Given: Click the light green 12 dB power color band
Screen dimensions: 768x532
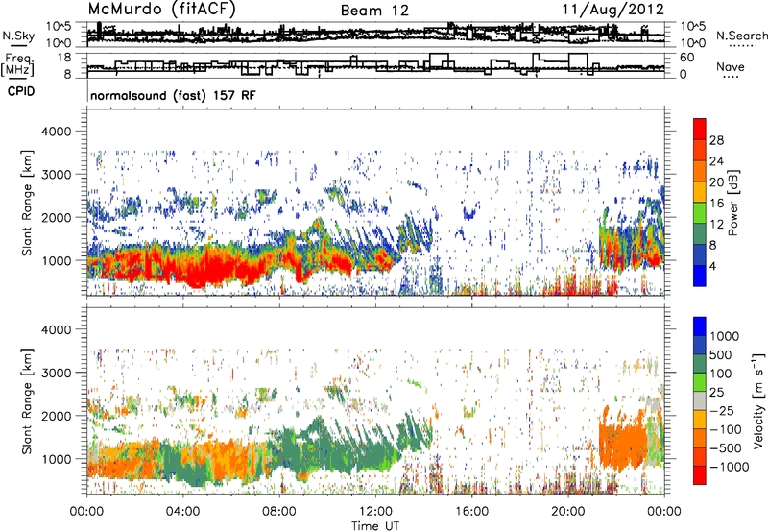Looking at the screenshot, I should pyautogui.click(x=700, y=213).
